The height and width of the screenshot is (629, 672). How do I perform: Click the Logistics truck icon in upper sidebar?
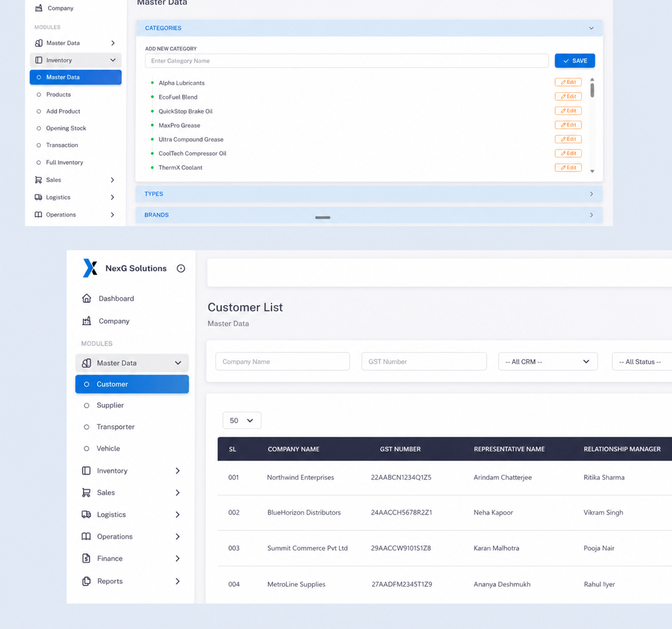pos(38,197)
